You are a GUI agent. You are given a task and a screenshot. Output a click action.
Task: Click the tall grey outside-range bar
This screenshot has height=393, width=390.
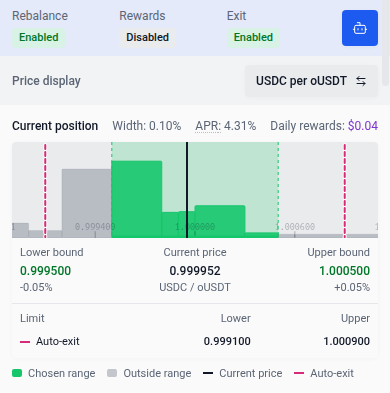pos(87,203)
